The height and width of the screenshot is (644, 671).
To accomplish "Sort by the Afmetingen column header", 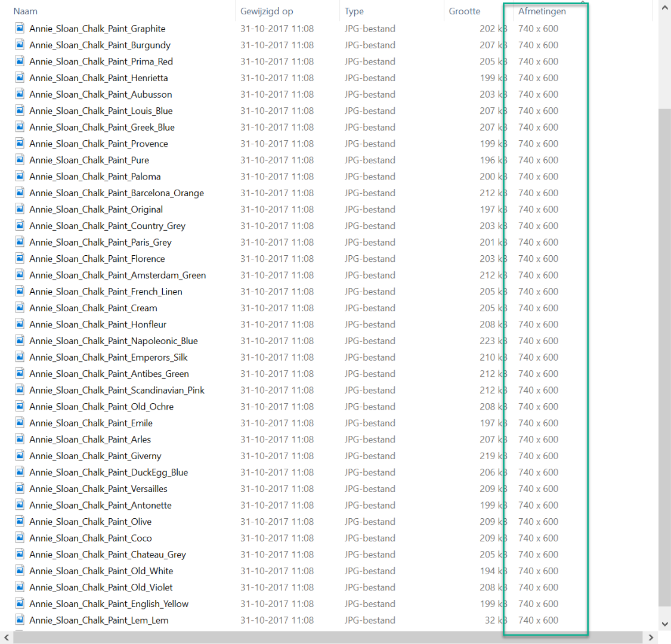I will [542, 11].
